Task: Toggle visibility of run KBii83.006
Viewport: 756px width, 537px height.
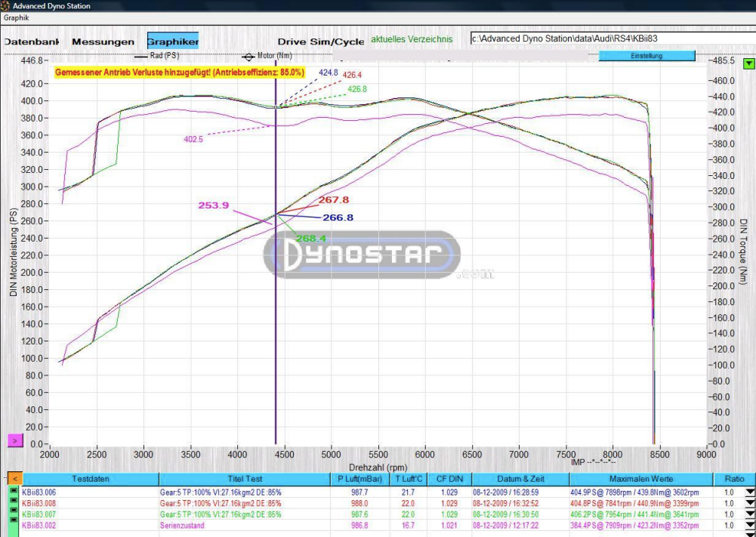Action: click(13, 492)
